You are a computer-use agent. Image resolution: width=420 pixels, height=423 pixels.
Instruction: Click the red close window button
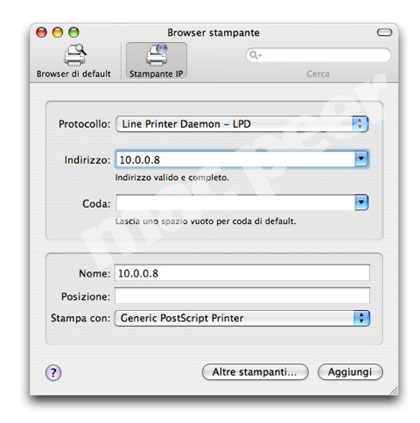(42, 32)
